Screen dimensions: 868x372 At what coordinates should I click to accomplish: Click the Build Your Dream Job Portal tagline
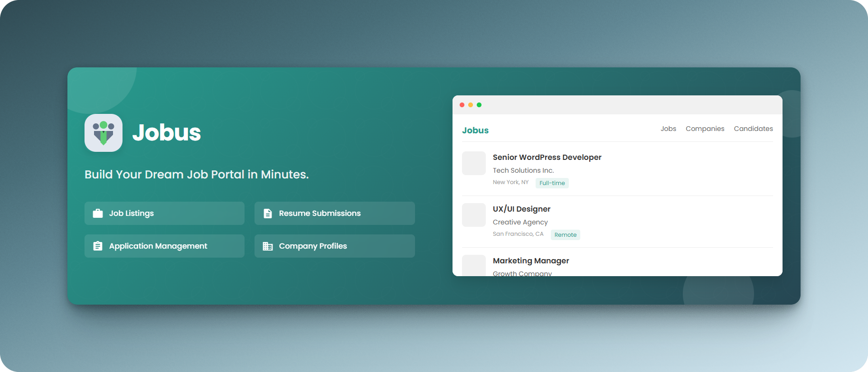[x=197, y=175]
